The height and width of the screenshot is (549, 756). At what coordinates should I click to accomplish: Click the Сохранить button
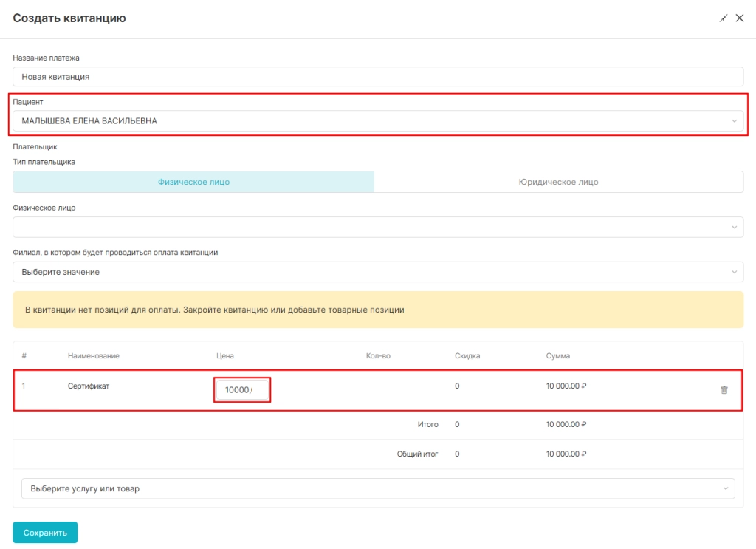tap(45, 533)
